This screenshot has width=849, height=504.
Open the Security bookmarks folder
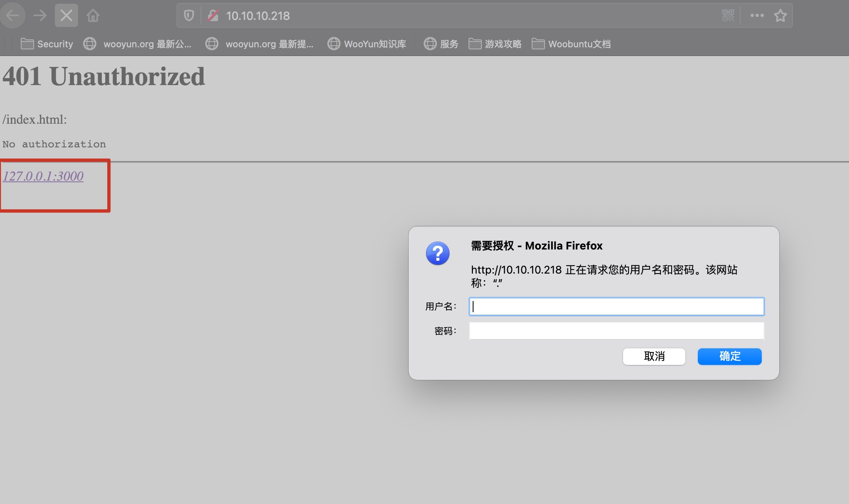point(47,44)
